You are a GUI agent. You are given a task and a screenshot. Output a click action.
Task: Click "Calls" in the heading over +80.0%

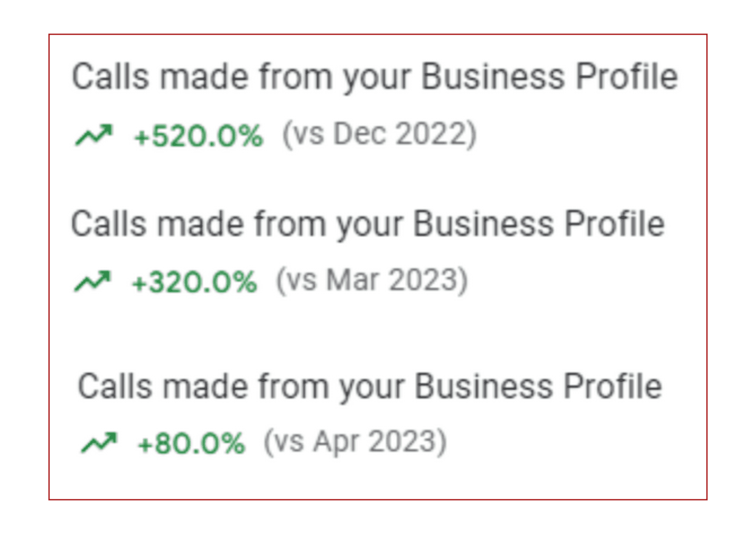115,387
